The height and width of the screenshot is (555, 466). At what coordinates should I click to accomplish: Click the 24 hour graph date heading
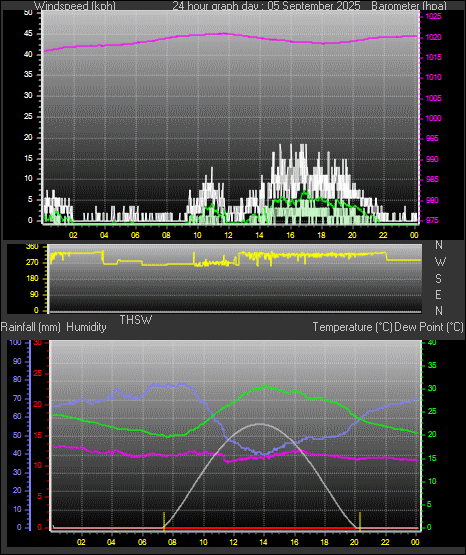click(266, 6)
